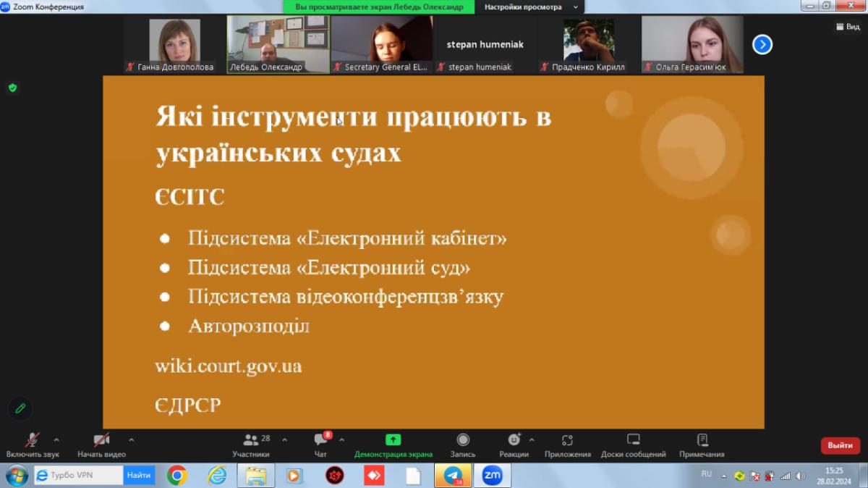Click the ЄДРСР text on the slide
Viewport: 868px width, 488px height.
coord(188,405)
